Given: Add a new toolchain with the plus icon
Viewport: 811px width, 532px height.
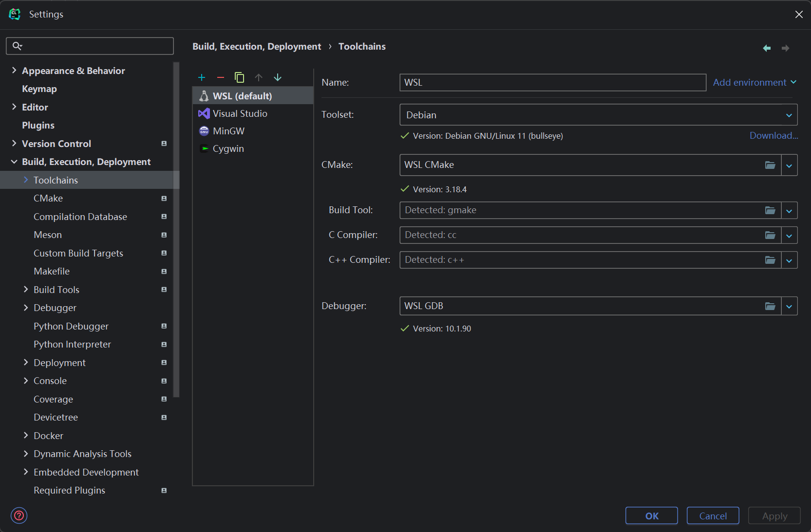Looking at the screenshot, I should tap(202, 77).
